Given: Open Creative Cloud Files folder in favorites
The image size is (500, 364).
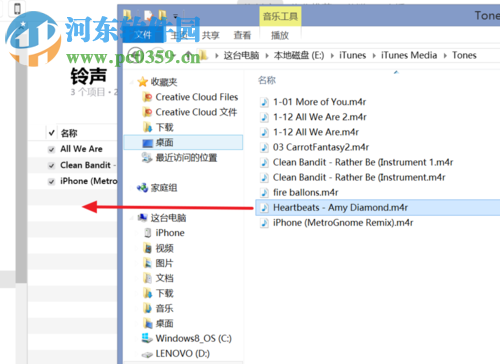Looking at the screenshot, I should [x=197, y=97].
